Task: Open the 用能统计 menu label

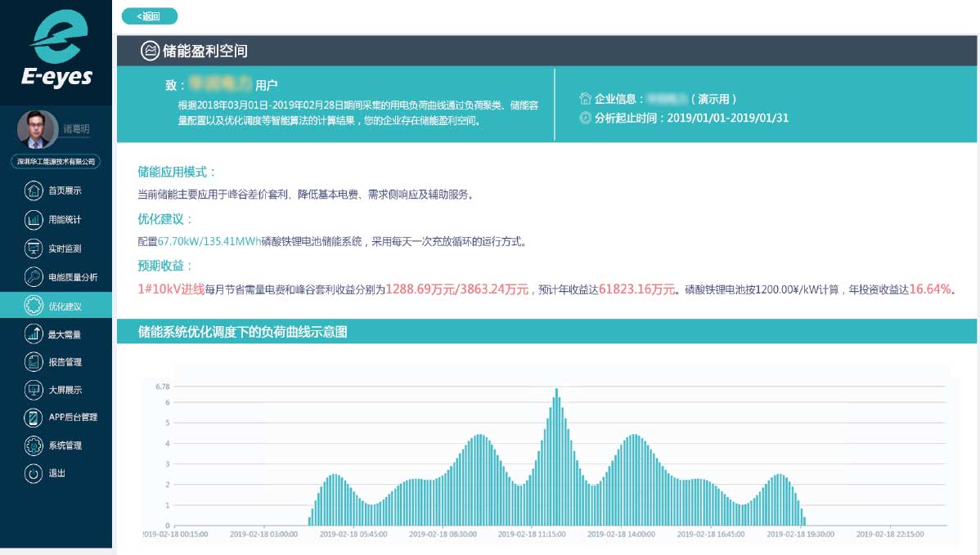Action: point(65,220)
